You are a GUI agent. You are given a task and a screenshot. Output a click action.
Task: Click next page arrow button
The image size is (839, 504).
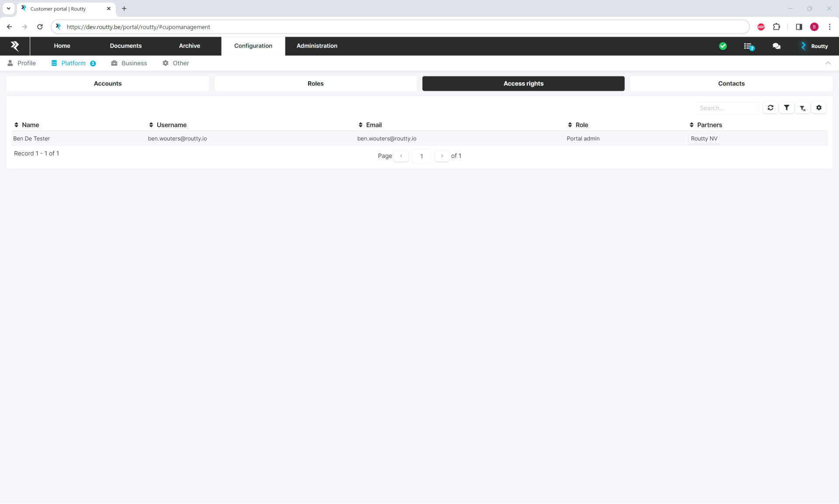pos(442,156)
